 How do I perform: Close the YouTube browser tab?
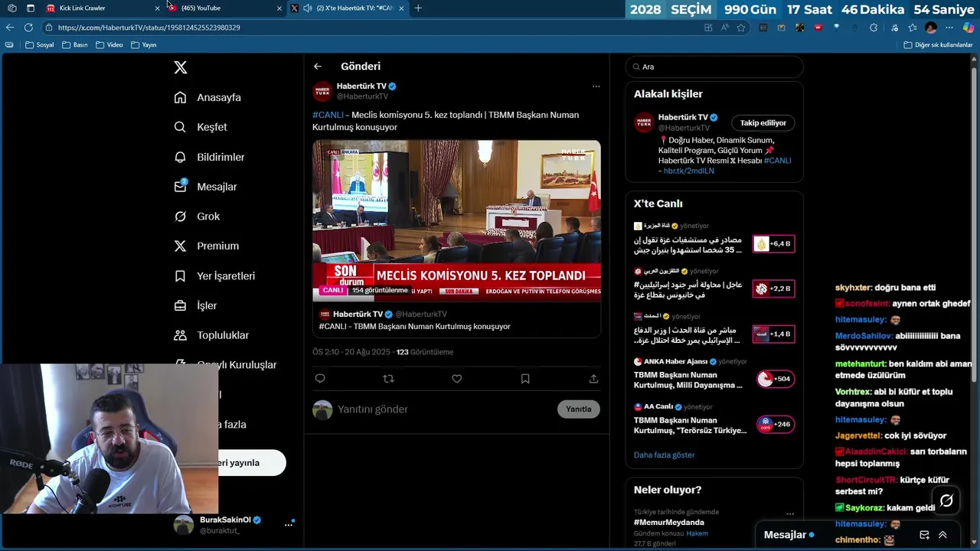click(x=279, y=8)
